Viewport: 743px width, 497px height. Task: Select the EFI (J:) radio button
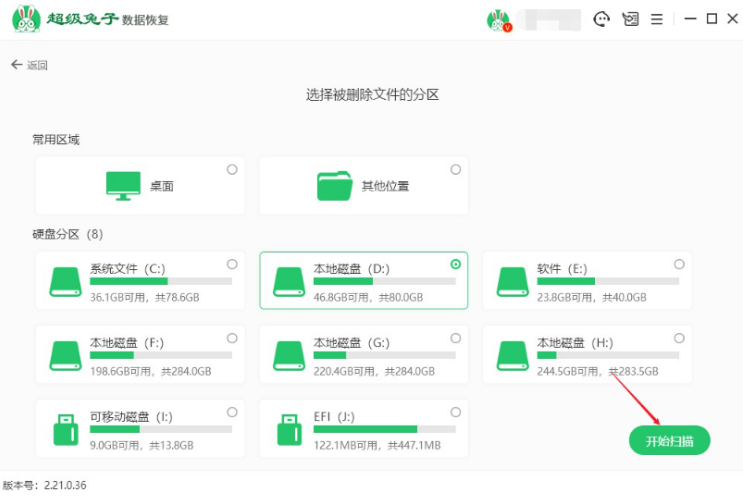(x=456, y=411)
